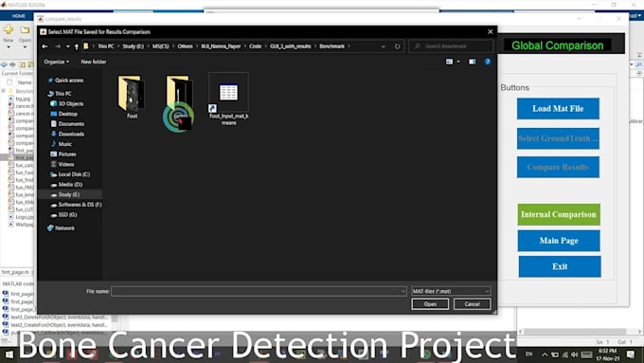The width and height of the screenshot is (644, 363).
Task: Go back in file dialog navigation
Action: pos(45,46)
